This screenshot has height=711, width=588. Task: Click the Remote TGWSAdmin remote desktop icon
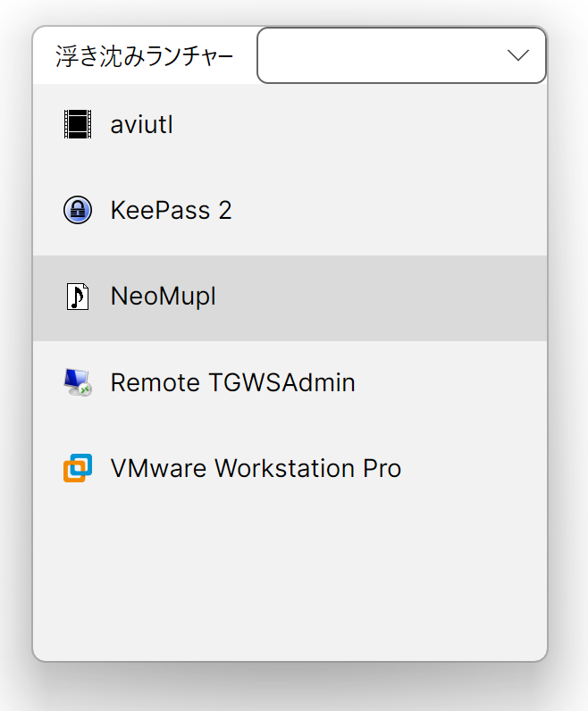79,382
